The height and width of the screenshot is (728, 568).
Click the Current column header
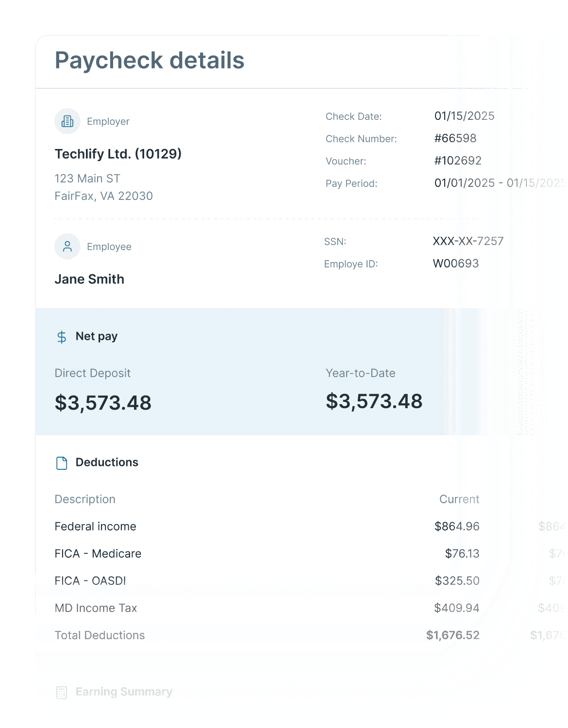pyautogui.click(x=459, y=499)
